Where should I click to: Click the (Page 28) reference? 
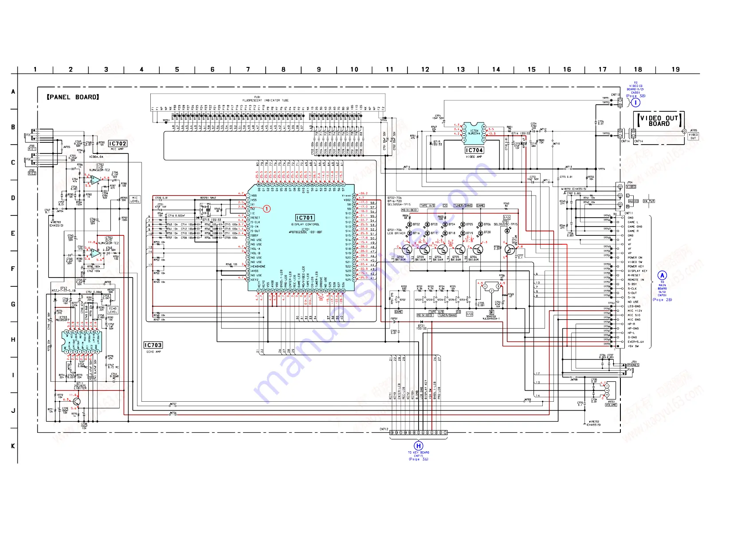662,300
